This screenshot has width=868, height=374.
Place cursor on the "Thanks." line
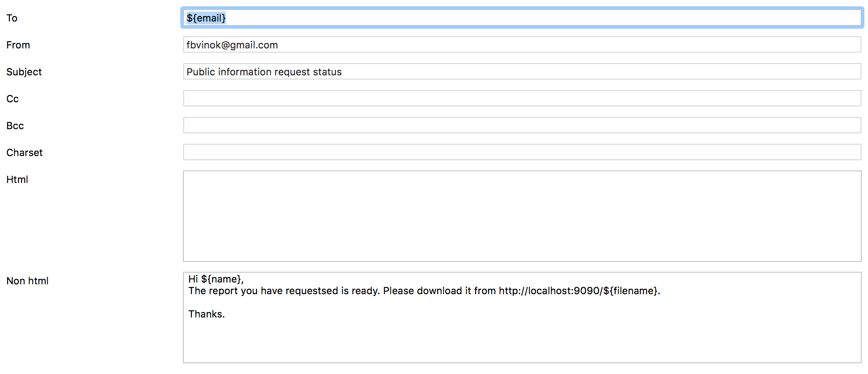(207, 314)
